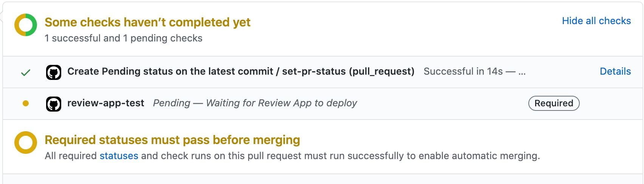The height and width of the screenshot is (184, 644).
Task: Click the Create Pending status check title
Action: point(241,71)
